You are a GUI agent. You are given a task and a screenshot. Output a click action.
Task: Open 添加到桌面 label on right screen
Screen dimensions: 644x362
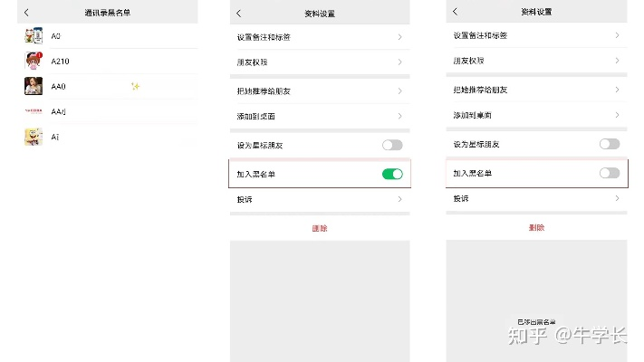tap(472, 115)
